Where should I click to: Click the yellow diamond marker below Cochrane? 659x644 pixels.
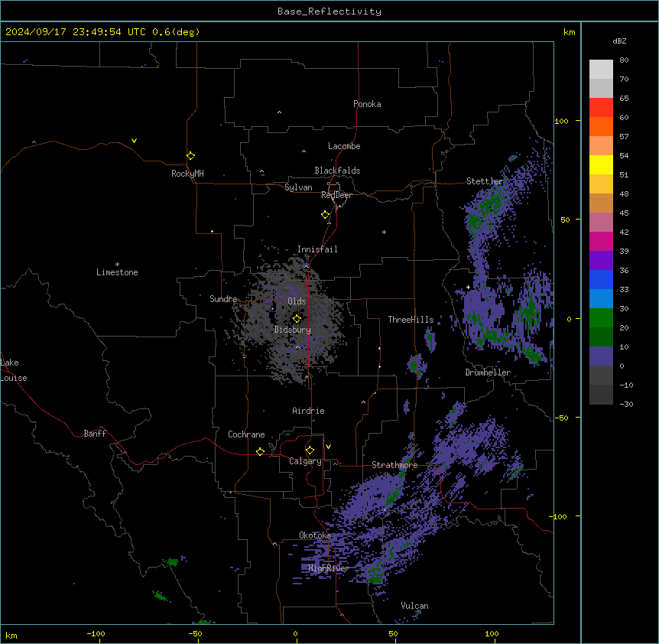(260, 451)
